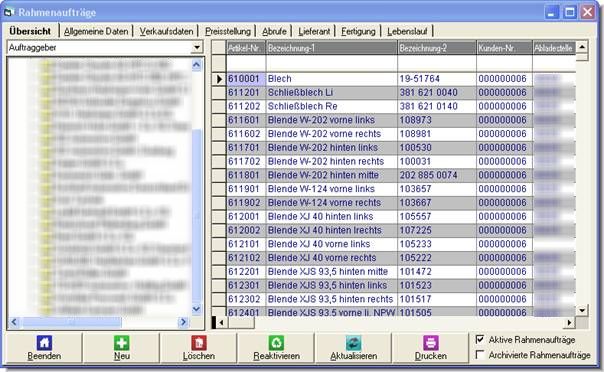
Task: Click Blende W-124 vorne links cell
Action: [332, 189]
